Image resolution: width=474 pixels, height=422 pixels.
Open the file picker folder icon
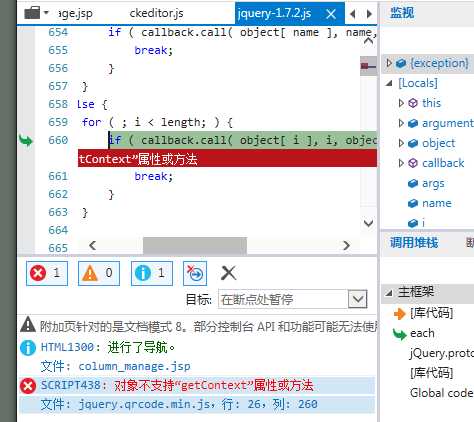(x=32, y=13)
